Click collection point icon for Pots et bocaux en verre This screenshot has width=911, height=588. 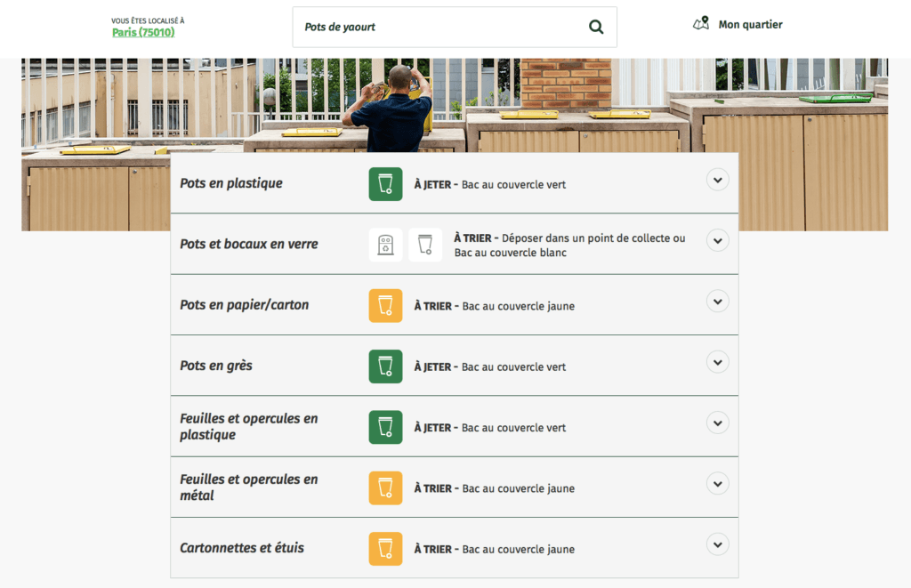click(x=385, y=245)
